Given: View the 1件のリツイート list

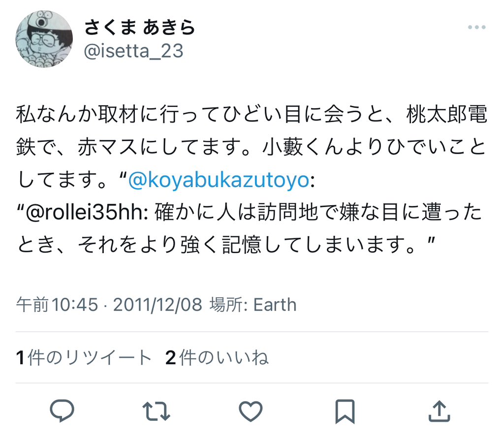Looking at the screenshot, I should click(84, 357).
